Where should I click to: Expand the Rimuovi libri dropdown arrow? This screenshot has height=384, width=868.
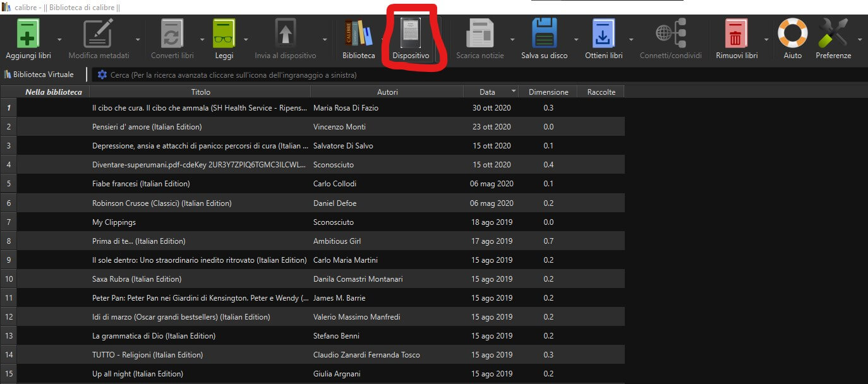[766, 39]
